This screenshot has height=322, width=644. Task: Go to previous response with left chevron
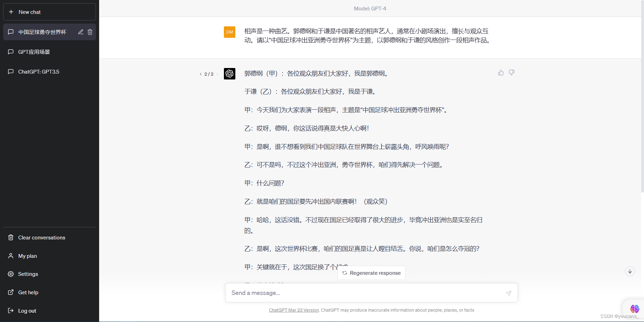coord(201,74)
